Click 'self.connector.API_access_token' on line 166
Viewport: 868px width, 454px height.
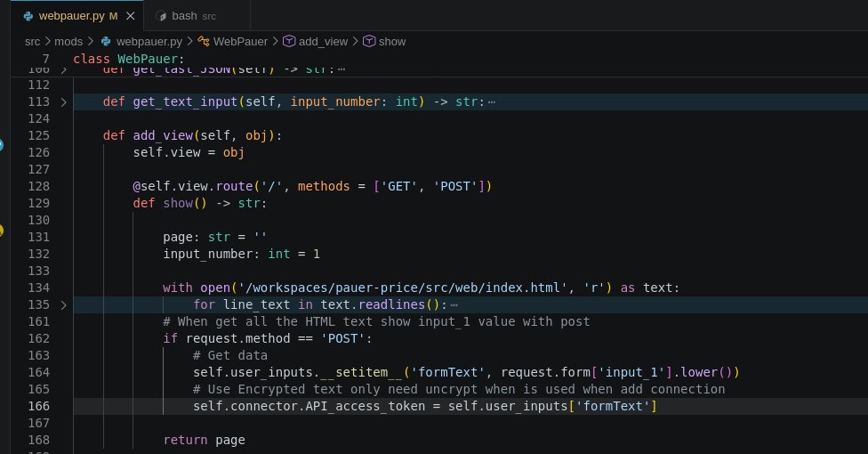309,406
